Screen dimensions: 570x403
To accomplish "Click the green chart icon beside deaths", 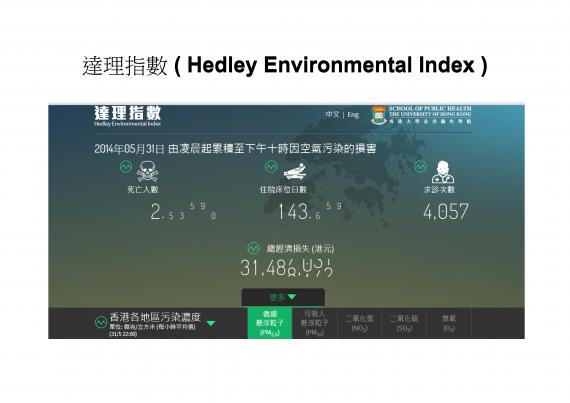I will point(126,166).
